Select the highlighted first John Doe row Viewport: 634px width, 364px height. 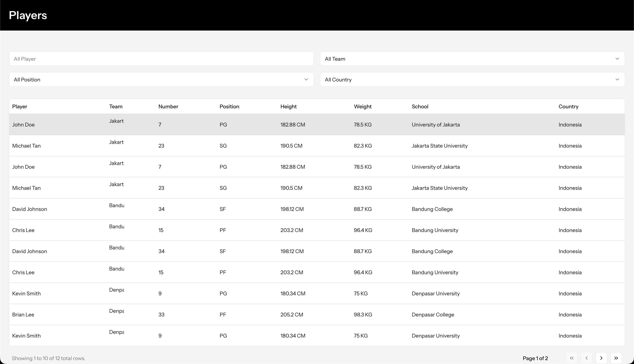[317, 124]
